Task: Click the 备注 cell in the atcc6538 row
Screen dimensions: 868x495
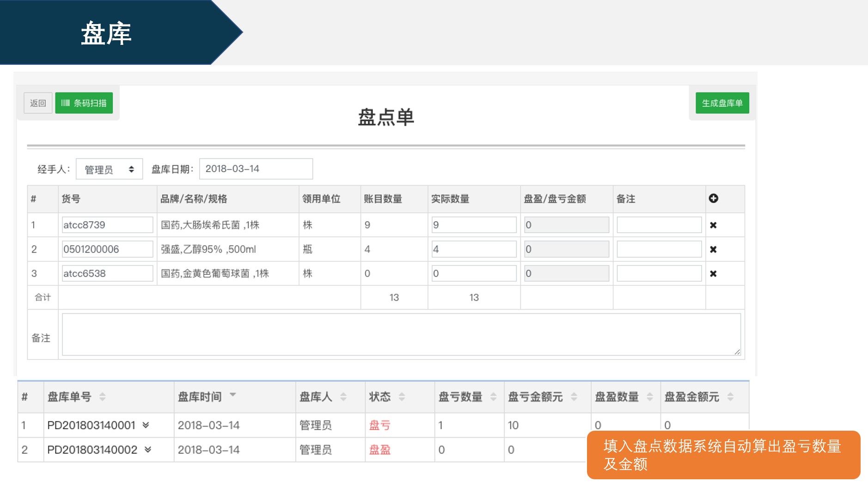Action: click(659, 273)
